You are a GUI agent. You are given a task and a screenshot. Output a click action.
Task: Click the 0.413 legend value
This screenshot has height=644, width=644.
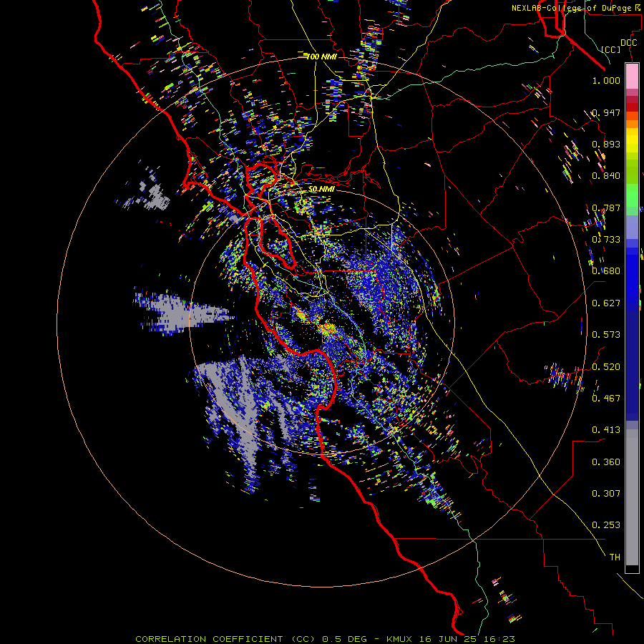click(606, 430)
